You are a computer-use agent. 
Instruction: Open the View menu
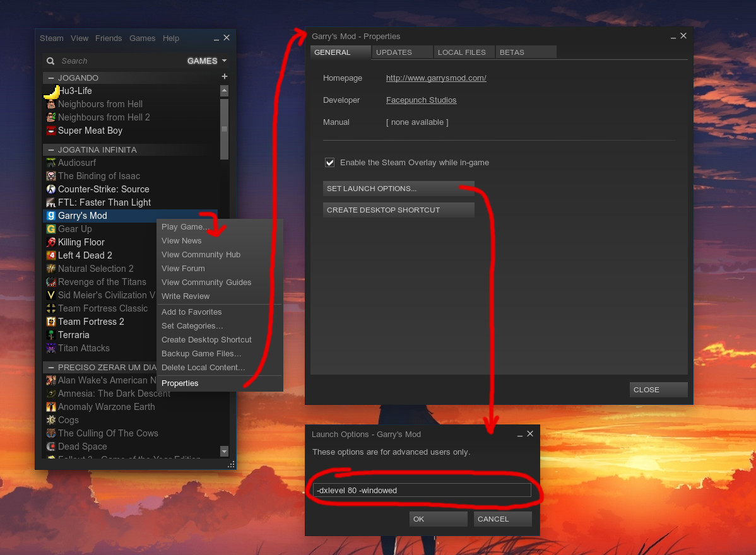coord(80,38)
